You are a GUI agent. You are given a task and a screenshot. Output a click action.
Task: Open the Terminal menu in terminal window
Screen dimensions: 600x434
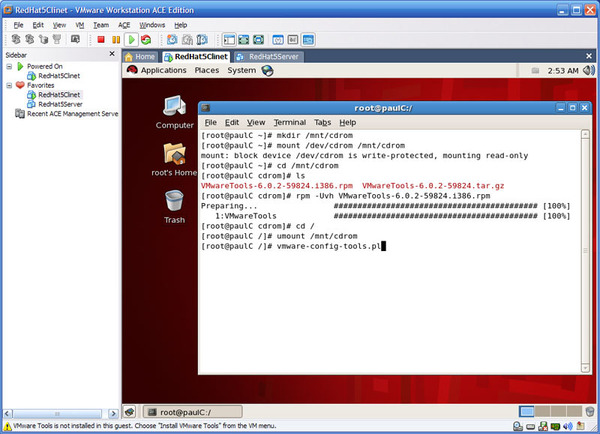point(290,122)
